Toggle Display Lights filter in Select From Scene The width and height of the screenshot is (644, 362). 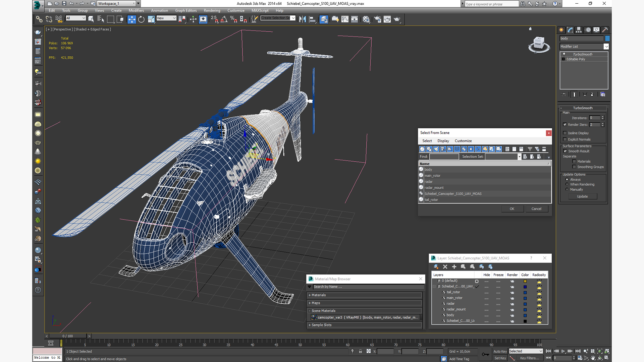pos(436,149)
